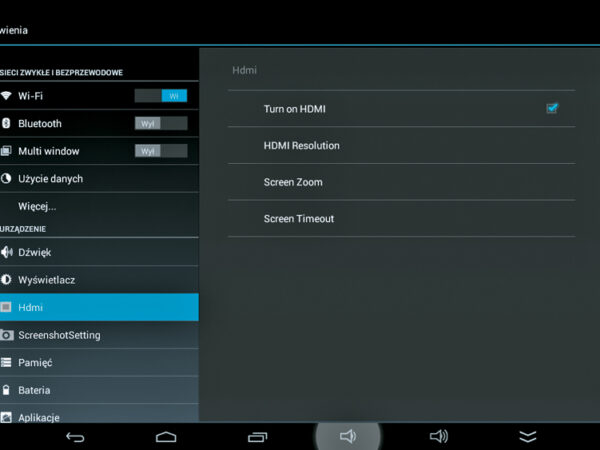Screen dimensions: 600x450
Task: Uncheck the Turn on HDMI checkbox
Action: pyautogui.click(x=552, y=108)
